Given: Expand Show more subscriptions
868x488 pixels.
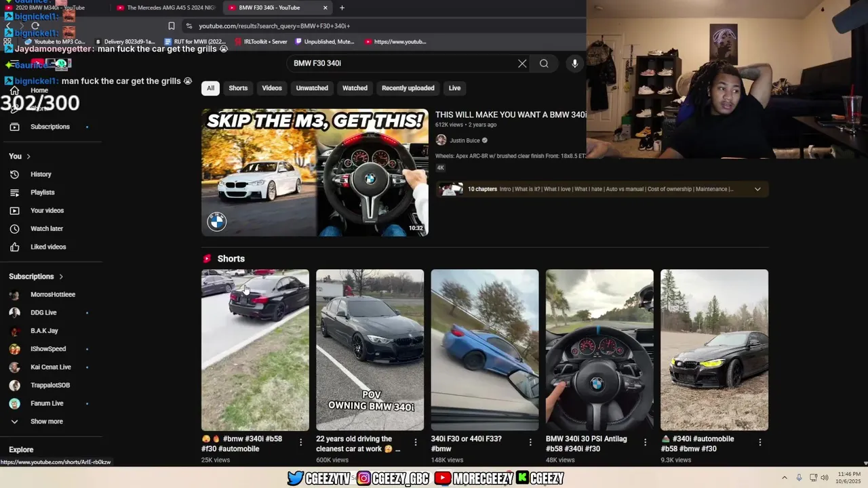Looking at the screenshot, I should [46, 422].
